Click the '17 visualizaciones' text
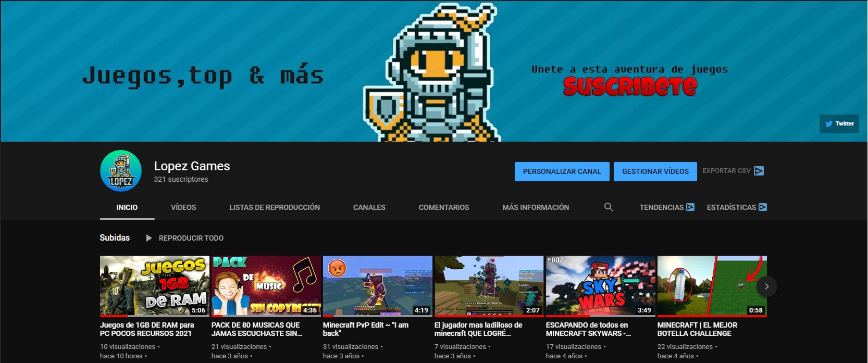The height and width of the screenshot is (363, 868). coord(574,347)
